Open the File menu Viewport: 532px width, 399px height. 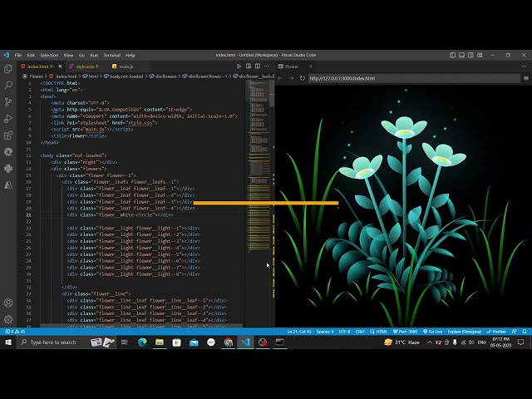tap(18, 55)
